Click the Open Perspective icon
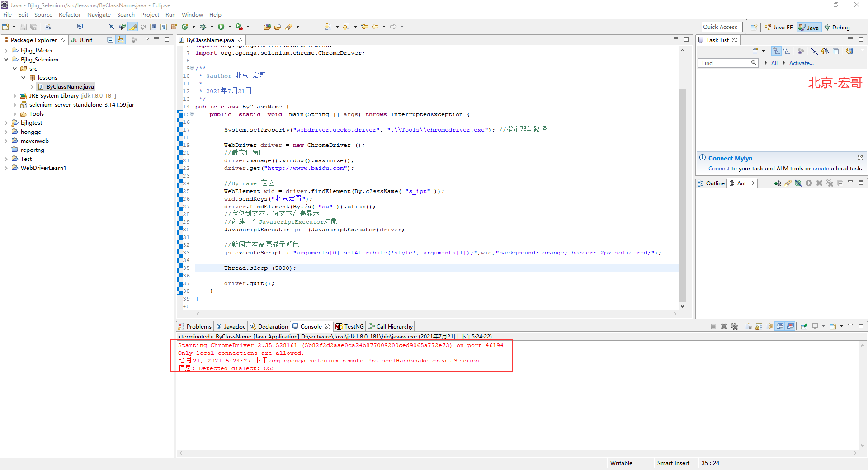Viewport: 868px width, 470px height. click(x=754, y=27)
